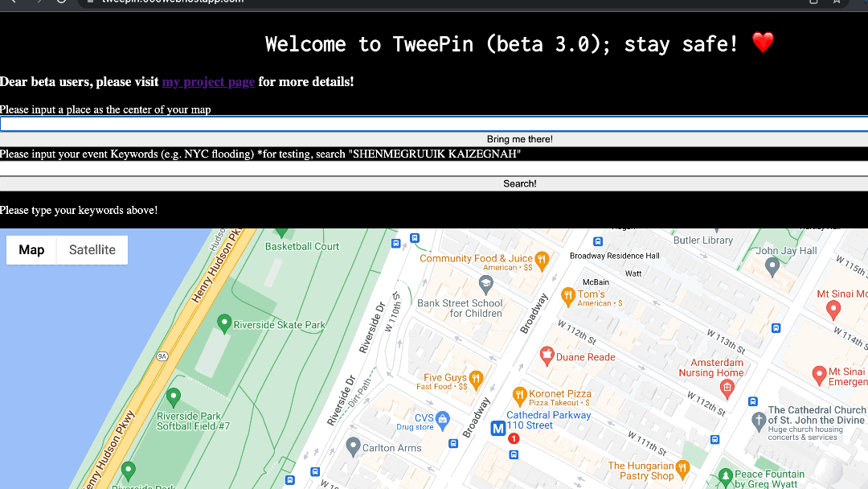Click the Bank Street School graduation cap icon
The width and height of the screenshot is (868, 489).
485,286
